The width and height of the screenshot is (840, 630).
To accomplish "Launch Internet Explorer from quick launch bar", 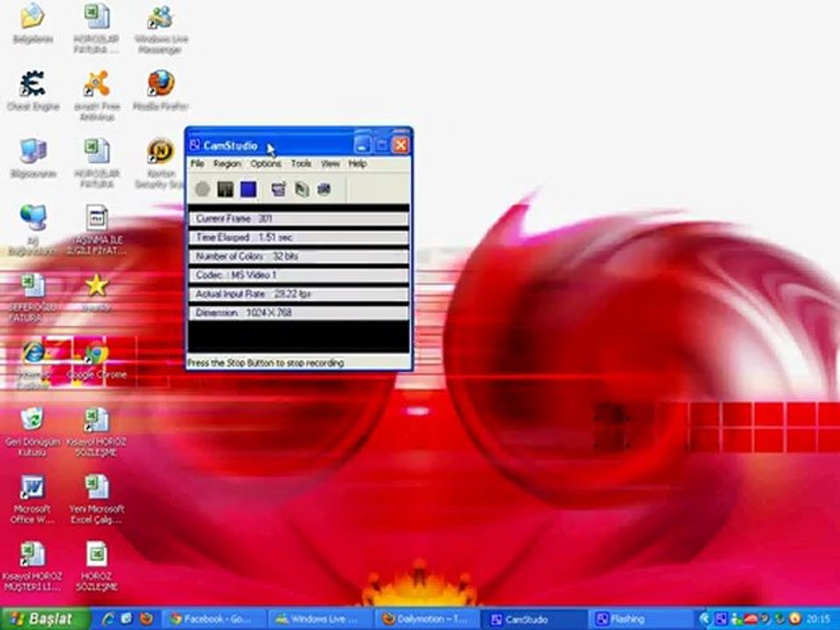I will tap(108, 619).
